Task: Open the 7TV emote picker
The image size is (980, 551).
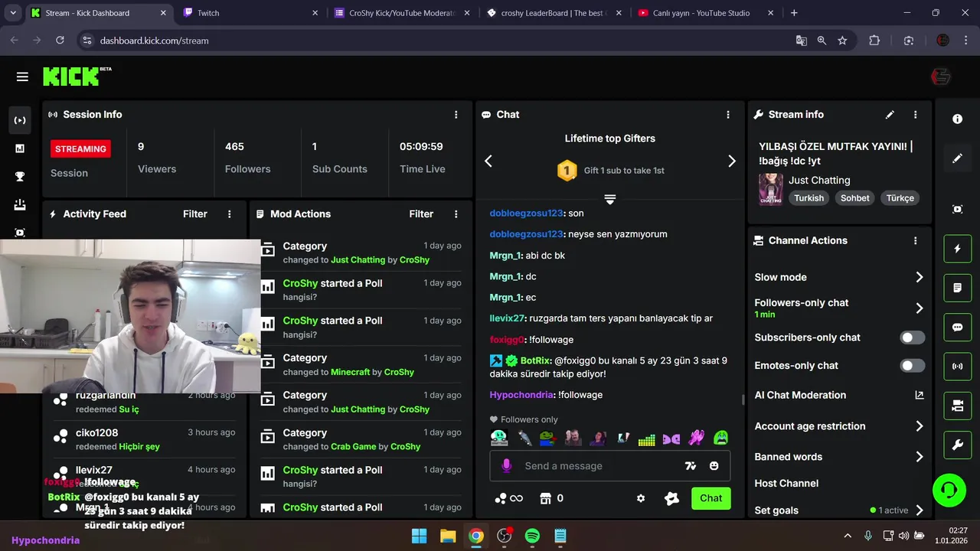Action: click(691, 466)
